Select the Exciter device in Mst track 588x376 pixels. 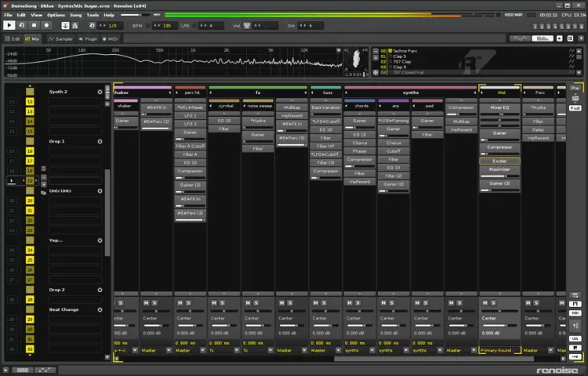click(499, 160)
